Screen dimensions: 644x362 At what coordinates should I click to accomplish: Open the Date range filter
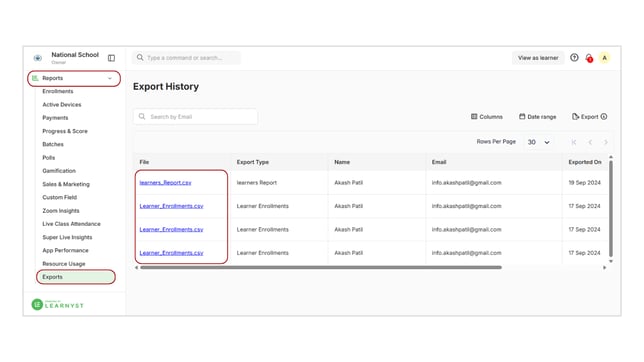point(538,117)
